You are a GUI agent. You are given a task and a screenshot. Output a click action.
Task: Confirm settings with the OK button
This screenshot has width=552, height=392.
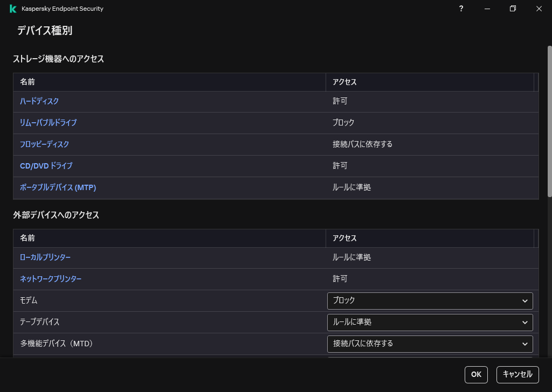(x=476, y=375)
